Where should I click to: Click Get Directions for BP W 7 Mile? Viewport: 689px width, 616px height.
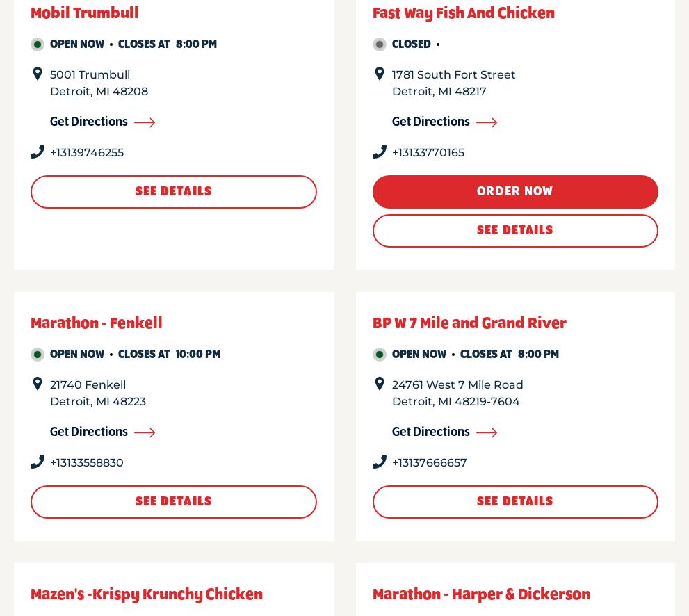click(x=431, y=432)
